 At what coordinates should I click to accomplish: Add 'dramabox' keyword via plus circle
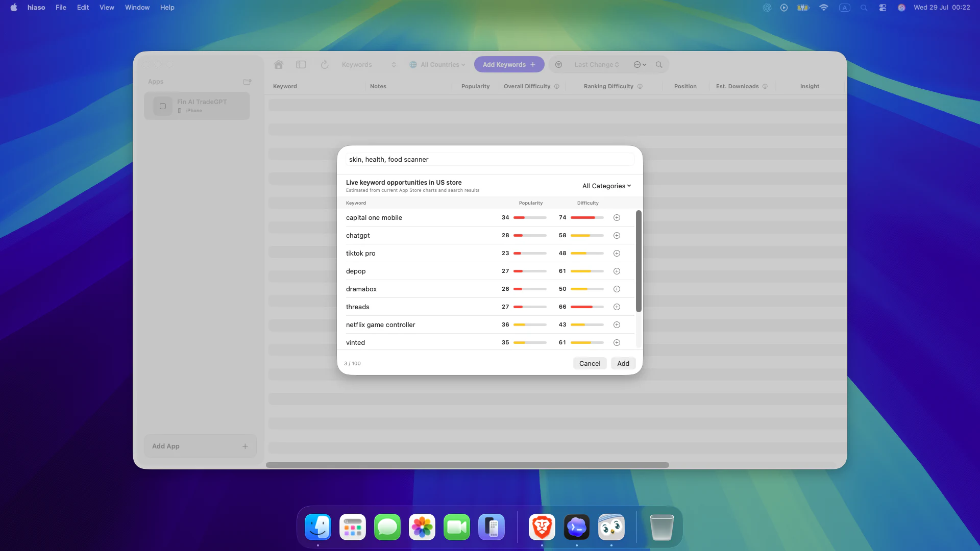coord(617,289)
